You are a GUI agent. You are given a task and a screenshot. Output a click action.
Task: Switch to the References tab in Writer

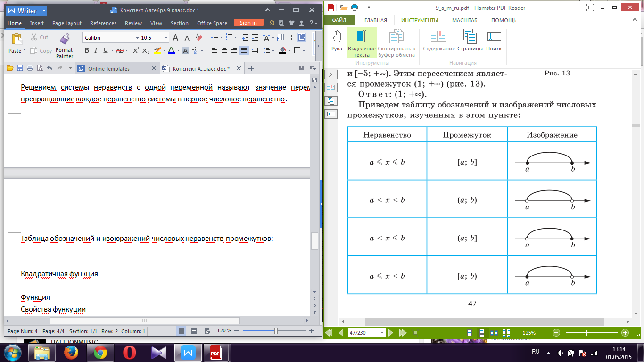pos(103,23)
